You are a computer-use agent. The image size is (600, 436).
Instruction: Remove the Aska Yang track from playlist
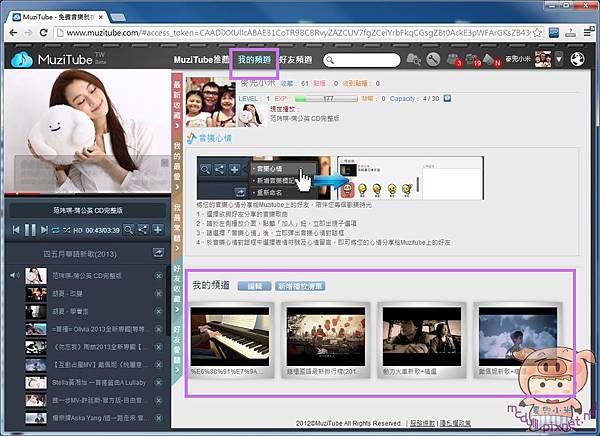pyautogui.click(x=158, y=418)
